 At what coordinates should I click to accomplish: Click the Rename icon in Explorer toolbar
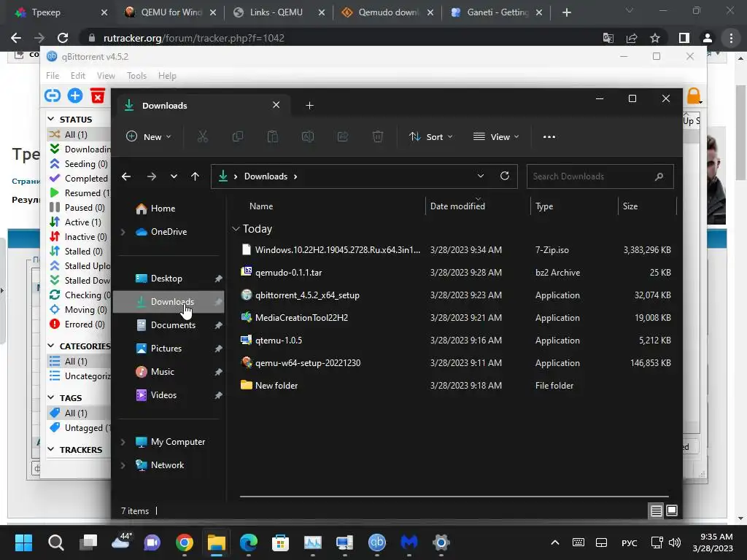pos(308,136)
